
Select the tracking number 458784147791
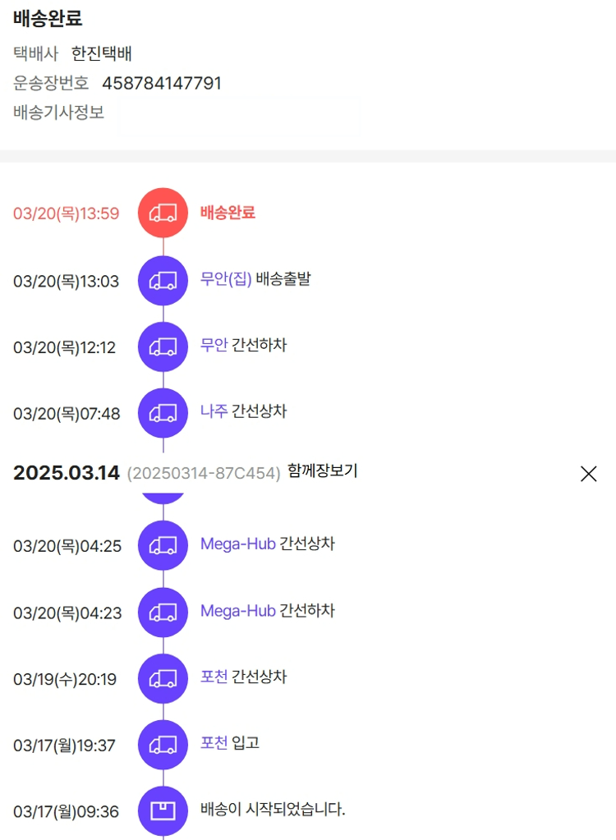pos(162,83)
